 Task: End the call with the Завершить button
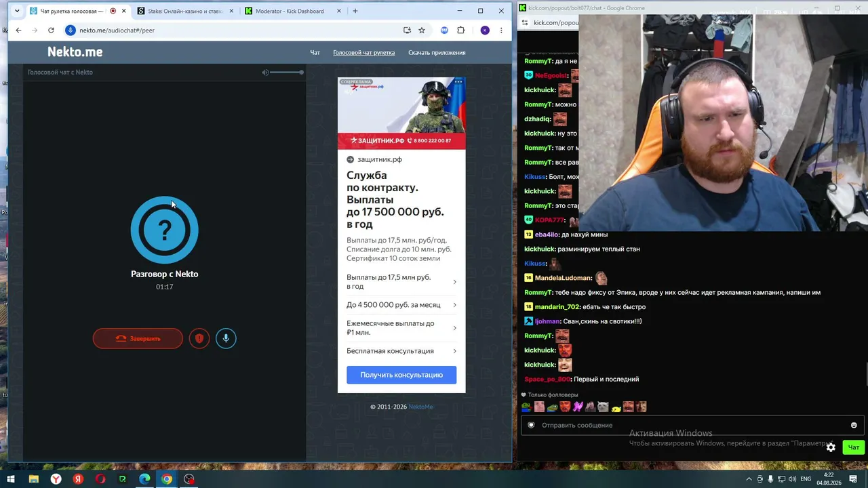click(138, 338)
